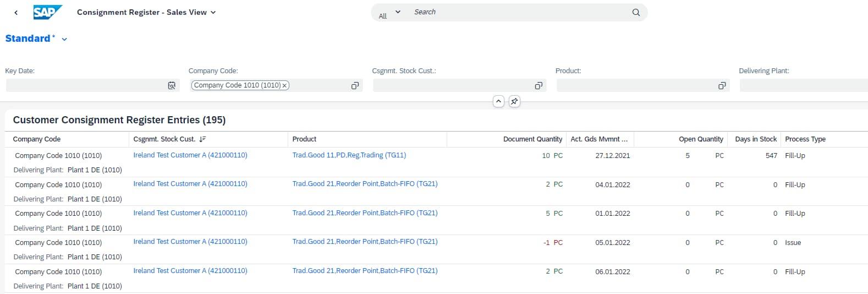The image size is (868, 294).
Task: Click the search magnifier icon
Action: (636, 12)
